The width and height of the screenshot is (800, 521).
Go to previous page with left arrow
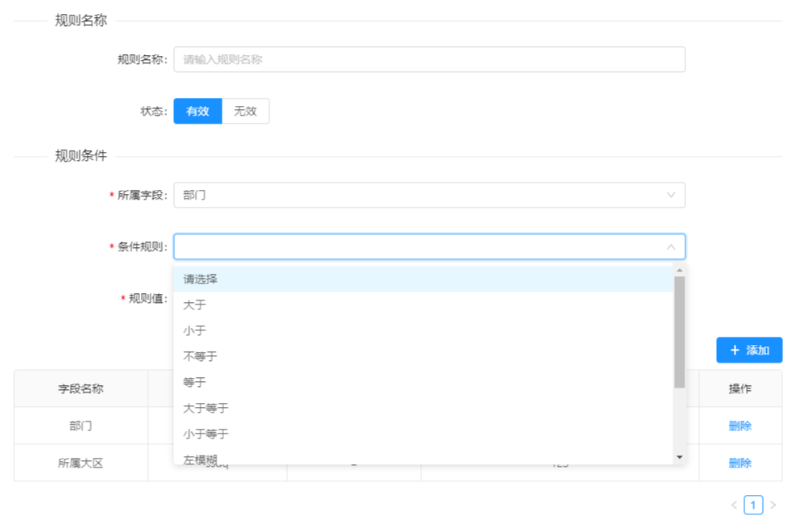[x=734, y=505]
